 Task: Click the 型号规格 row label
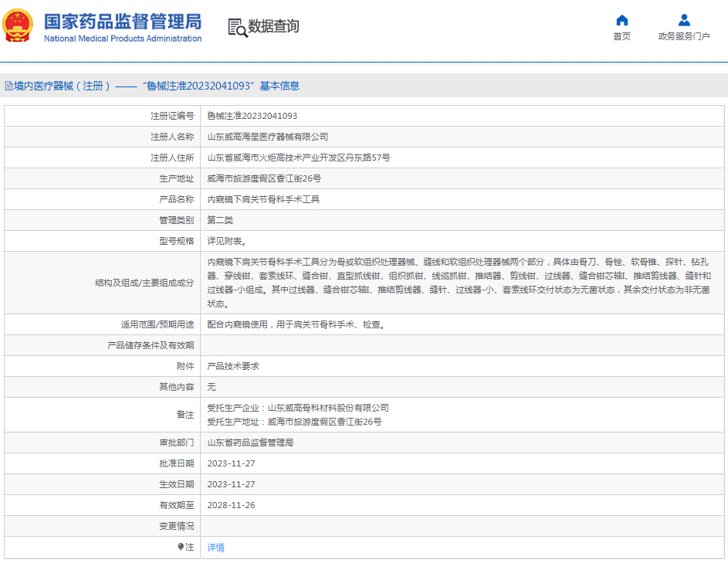click(177, 241)
